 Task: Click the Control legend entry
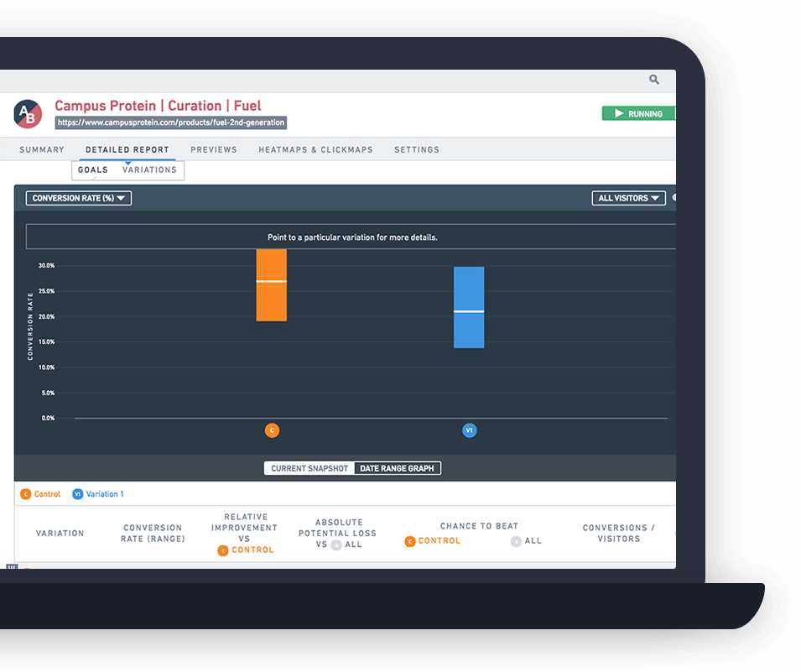tap(40, 494)
